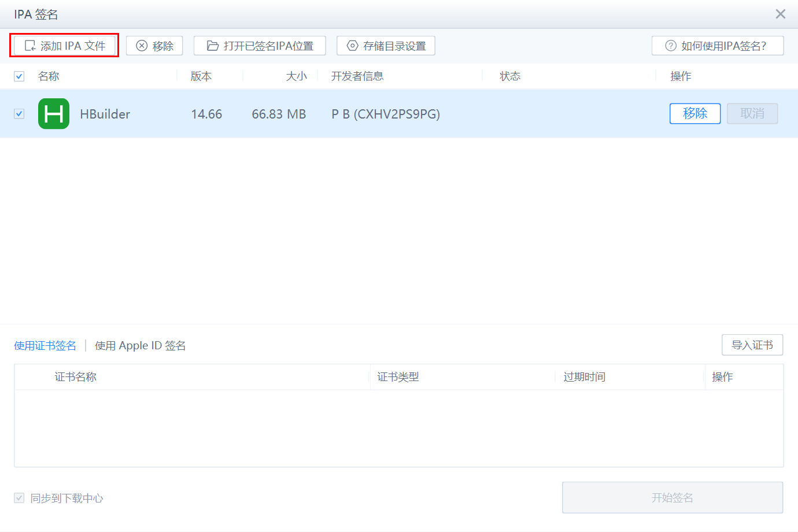Click the 移除 toolbar button with X icon

click(154, 46)
